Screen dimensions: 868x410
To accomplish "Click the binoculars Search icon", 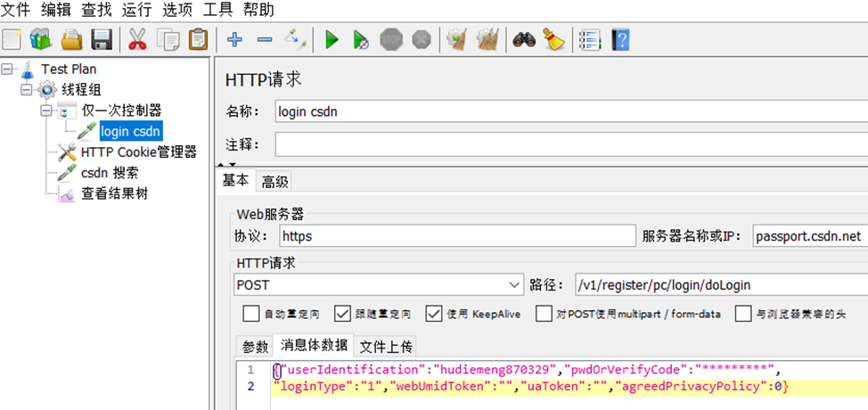I will point(523,39).
